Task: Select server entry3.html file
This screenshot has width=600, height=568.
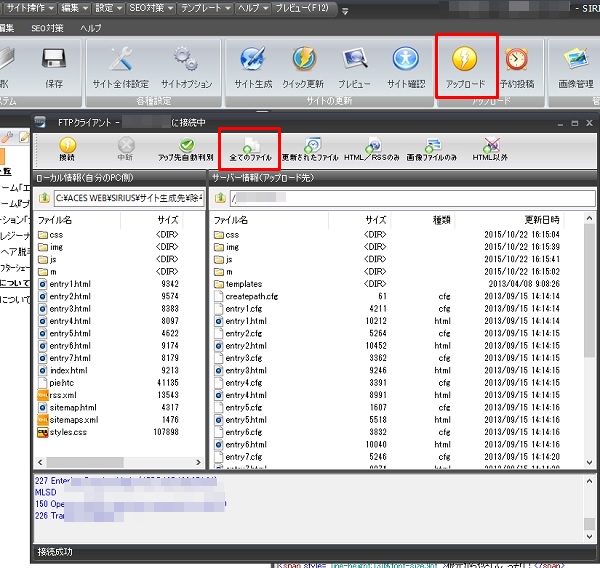Action: point(240,371)
